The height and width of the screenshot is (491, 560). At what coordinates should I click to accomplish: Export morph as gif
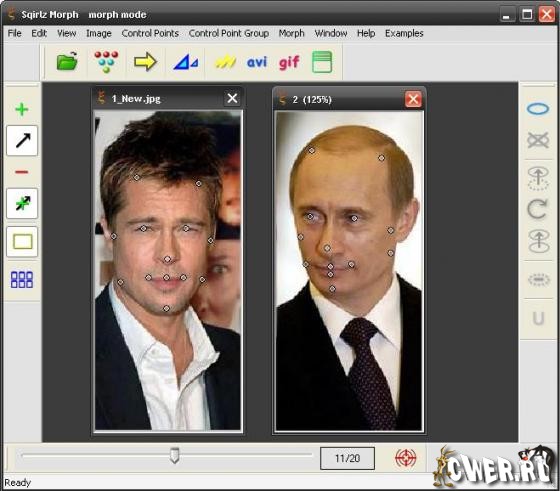click(289, 62)
